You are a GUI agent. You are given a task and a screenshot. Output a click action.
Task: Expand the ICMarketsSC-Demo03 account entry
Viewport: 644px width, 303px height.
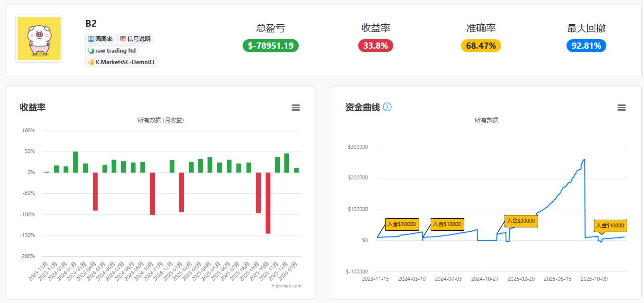(x=121, y=62)
